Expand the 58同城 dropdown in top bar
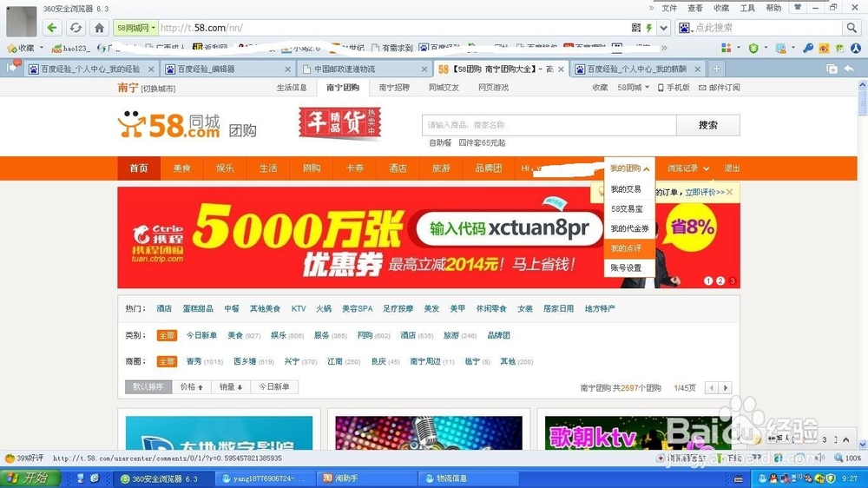868x488 pixels. (x=634, y=88)
